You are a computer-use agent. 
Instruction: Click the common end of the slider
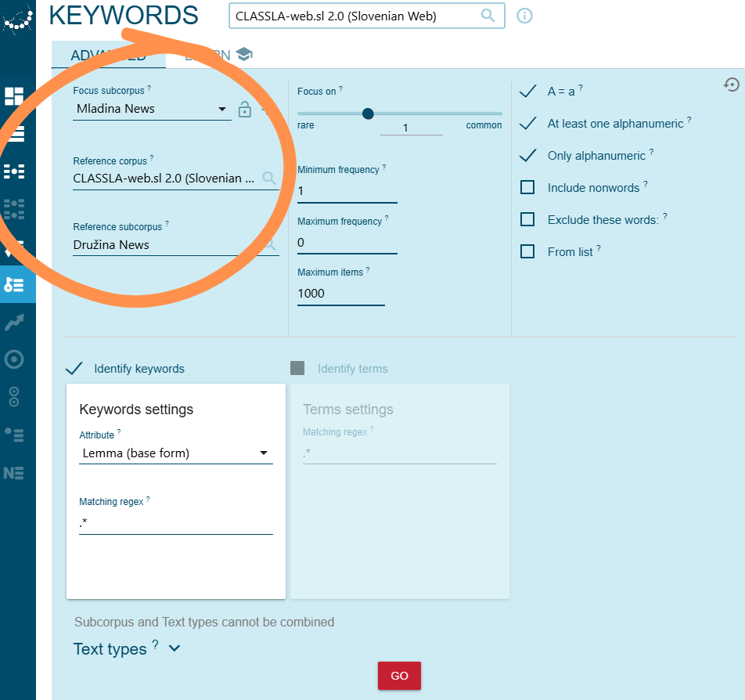pyautogui.click(x=484, y=125)
